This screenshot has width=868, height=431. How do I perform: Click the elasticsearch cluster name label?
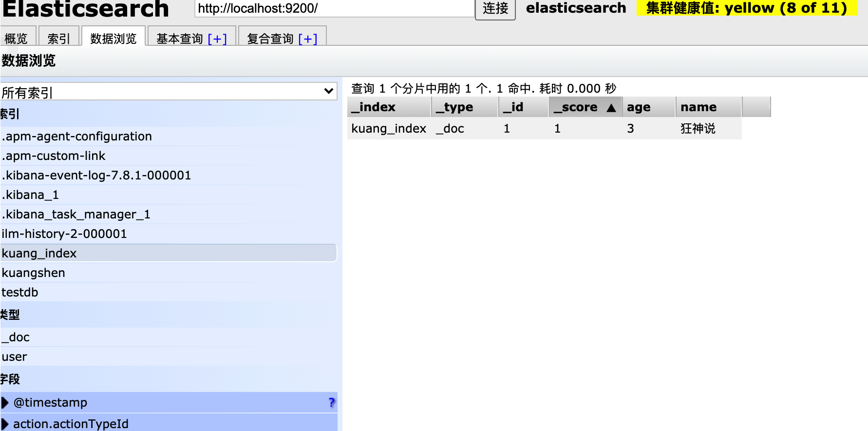coord(576,8)
